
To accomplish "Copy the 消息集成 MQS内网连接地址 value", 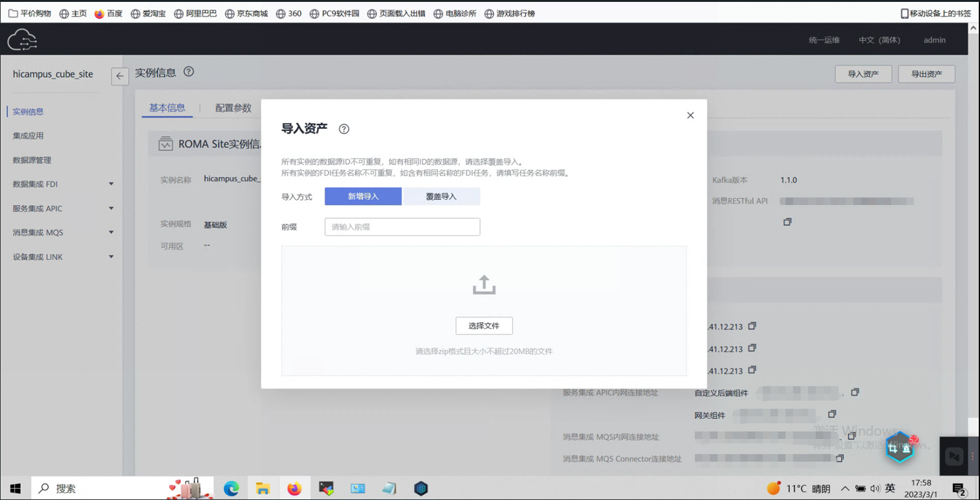I will (x=851, y=436).
